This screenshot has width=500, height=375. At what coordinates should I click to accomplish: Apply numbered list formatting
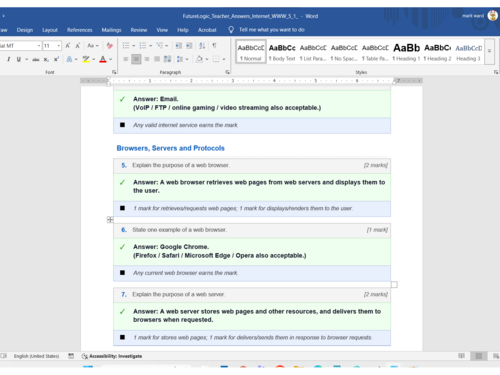(x=143, y=46)
